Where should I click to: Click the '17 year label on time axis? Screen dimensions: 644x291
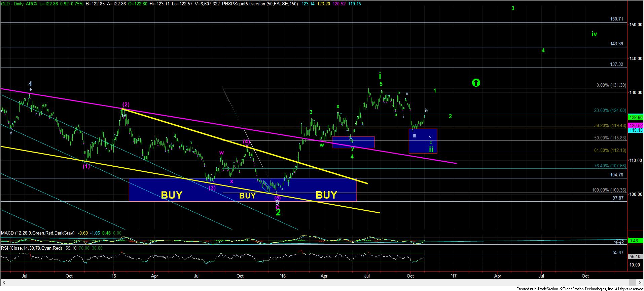(x=454, y=276)
